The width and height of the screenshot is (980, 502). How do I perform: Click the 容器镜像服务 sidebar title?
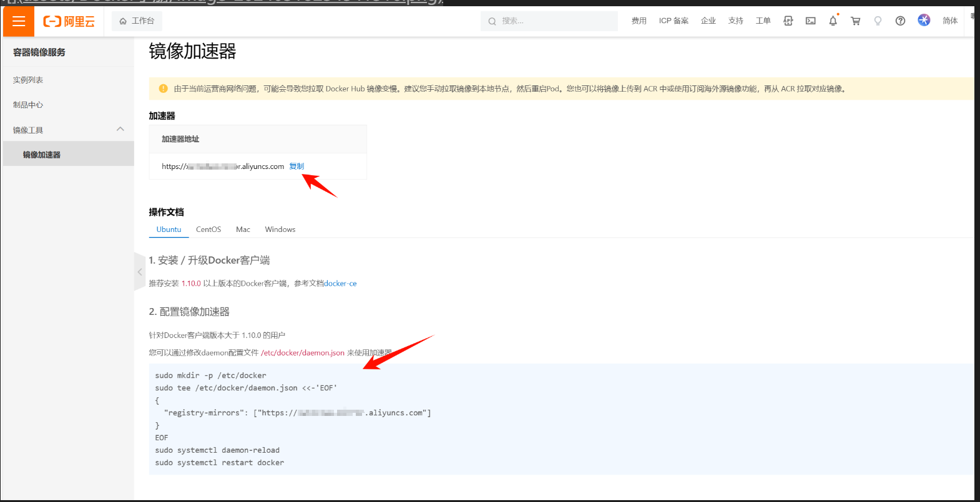pos(39,52)
